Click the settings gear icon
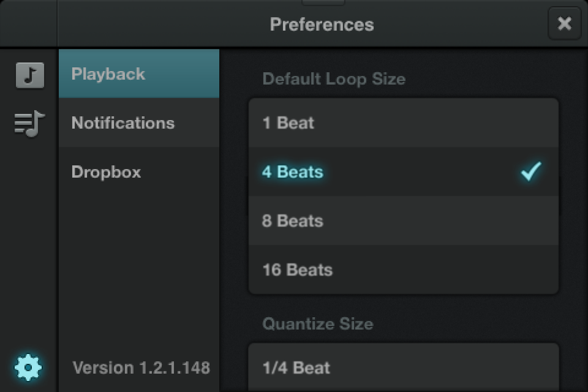This screenshot has width=588, height=392. (29, 367)
